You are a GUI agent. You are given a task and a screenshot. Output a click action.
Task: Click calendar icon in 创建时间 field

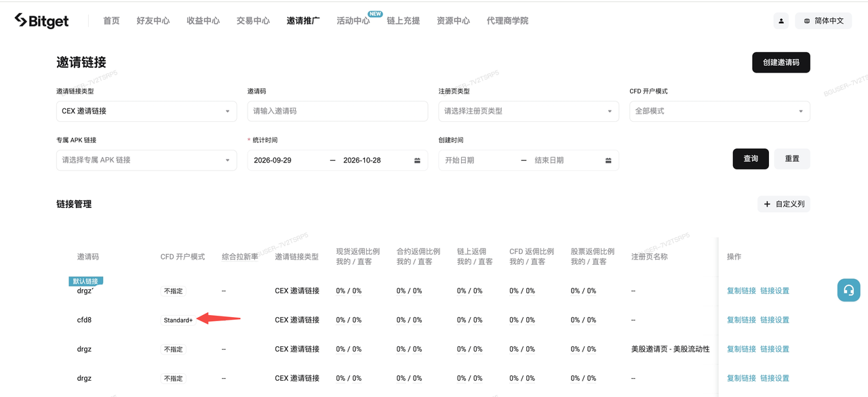click(608, 161)
